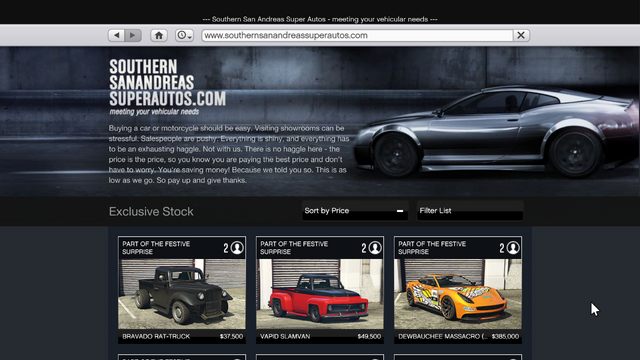Click the $37,500 price

pos(231,336)
